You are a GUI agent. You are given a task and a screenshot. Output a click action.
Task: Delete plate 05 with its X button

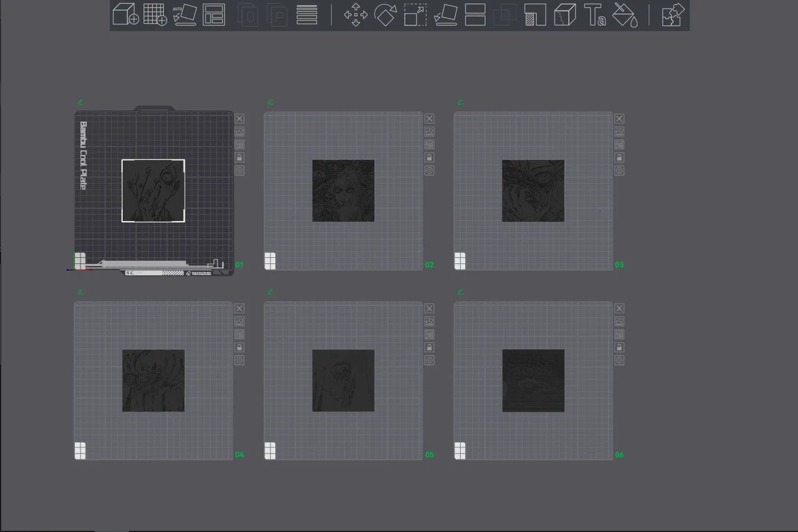point(429,308)
